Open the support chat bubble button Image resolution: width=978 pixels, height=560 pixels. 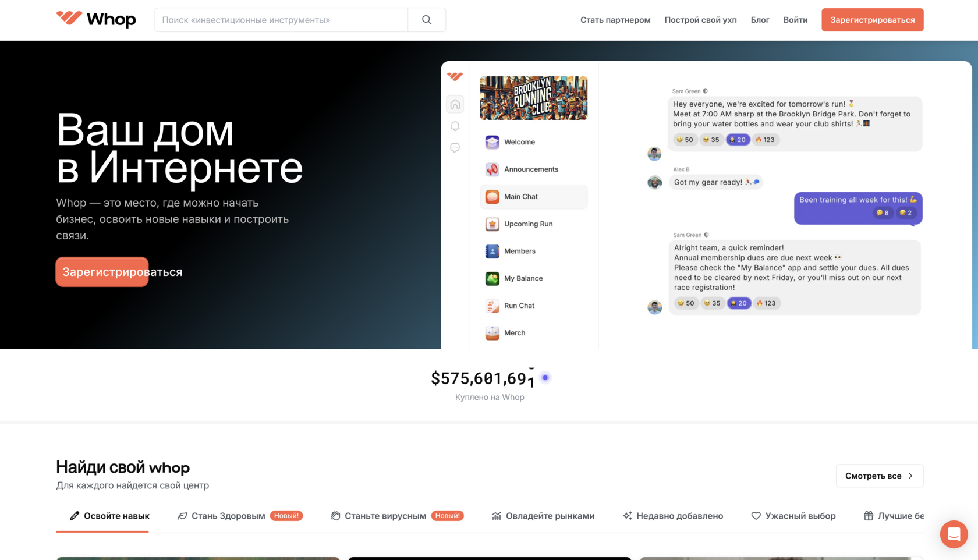(954, 534)
